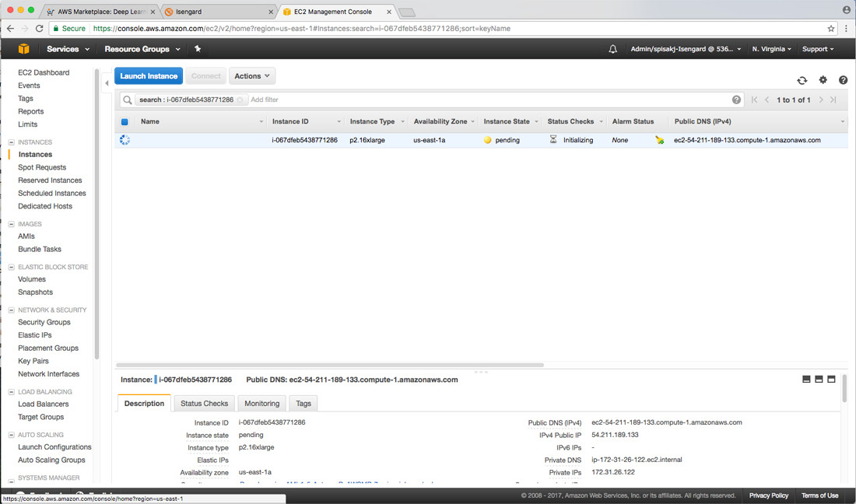Collapse the ELASTIC BLOCK STORE section
This screenshot has height=504, width=856.
click(12, 268)
